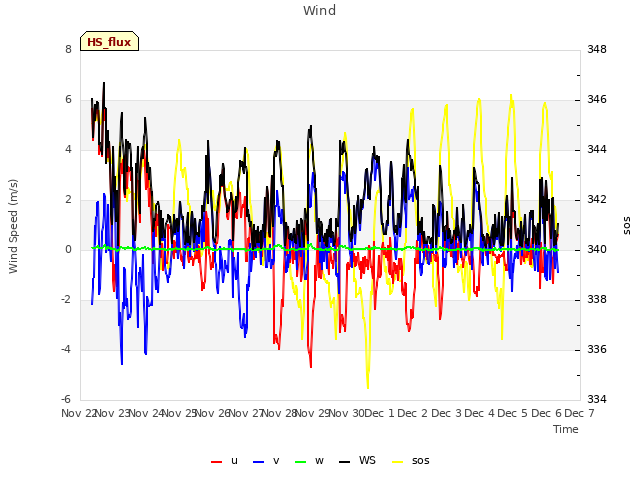This screenshot has height=480, width=640.
Task: Click the HS_flux label box
Action: pyautogui.click(x=109, y=41)
